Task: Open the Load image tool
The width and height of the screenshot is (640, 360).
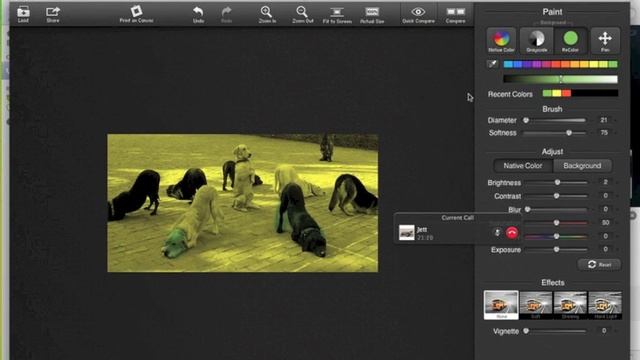Action: (23, 14)
